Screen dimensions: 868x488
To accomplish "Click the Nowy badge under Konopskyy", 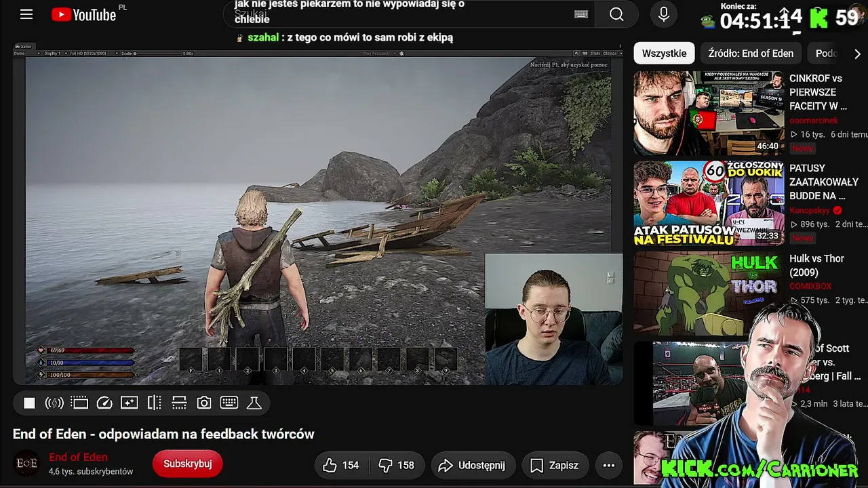I will click(x=802, y=238).
